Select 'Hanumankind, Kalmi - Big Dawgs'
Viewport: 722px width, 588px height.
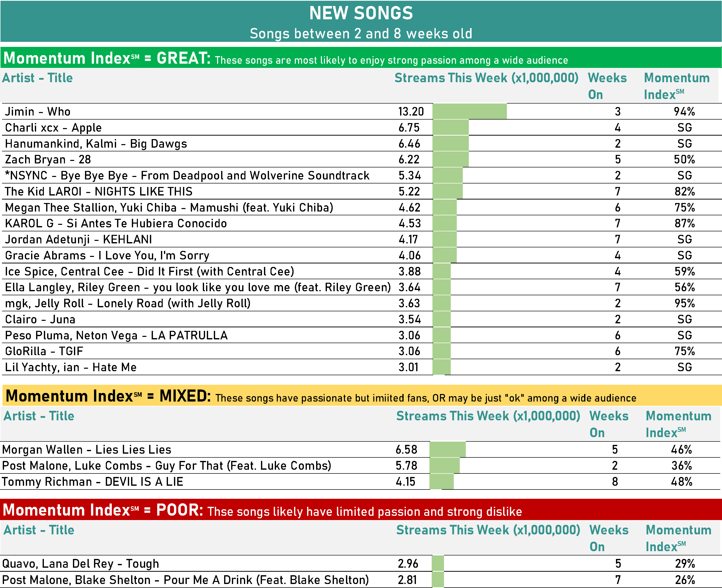tap(96, 144)
